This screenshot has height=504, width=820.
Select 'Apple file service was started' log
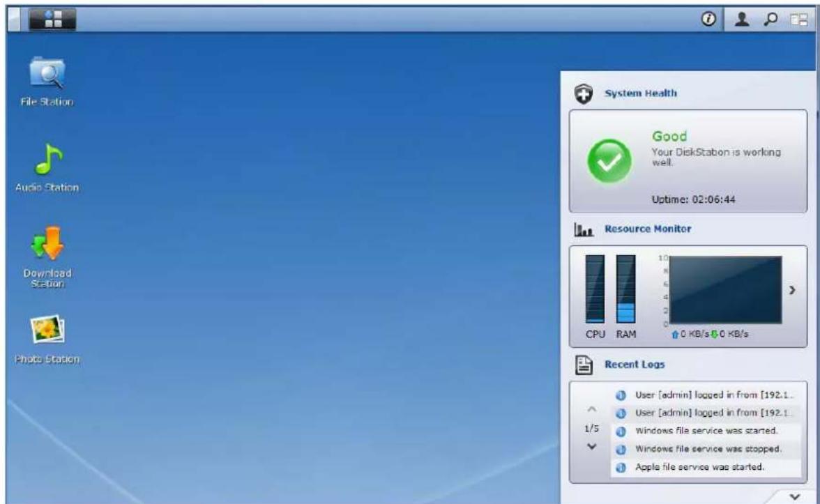click(x=706, y=467)
